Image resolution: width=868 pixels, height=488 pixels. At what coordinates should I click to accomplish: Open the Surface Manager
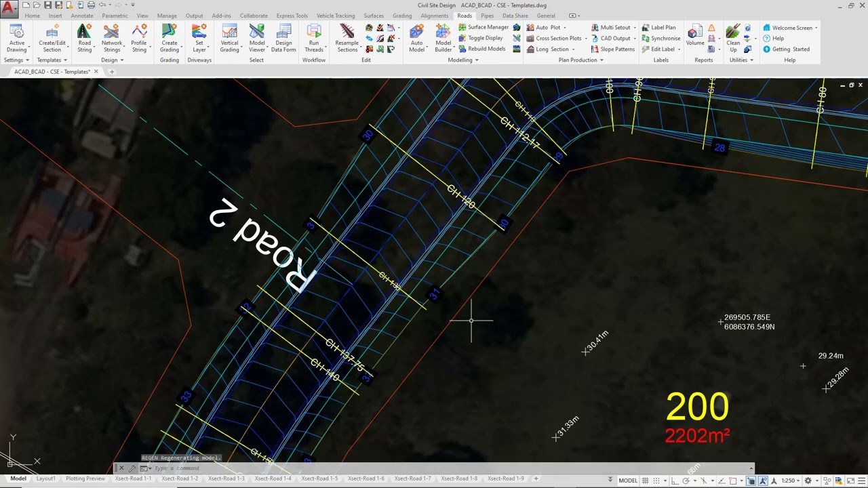[x=484, y=27]
